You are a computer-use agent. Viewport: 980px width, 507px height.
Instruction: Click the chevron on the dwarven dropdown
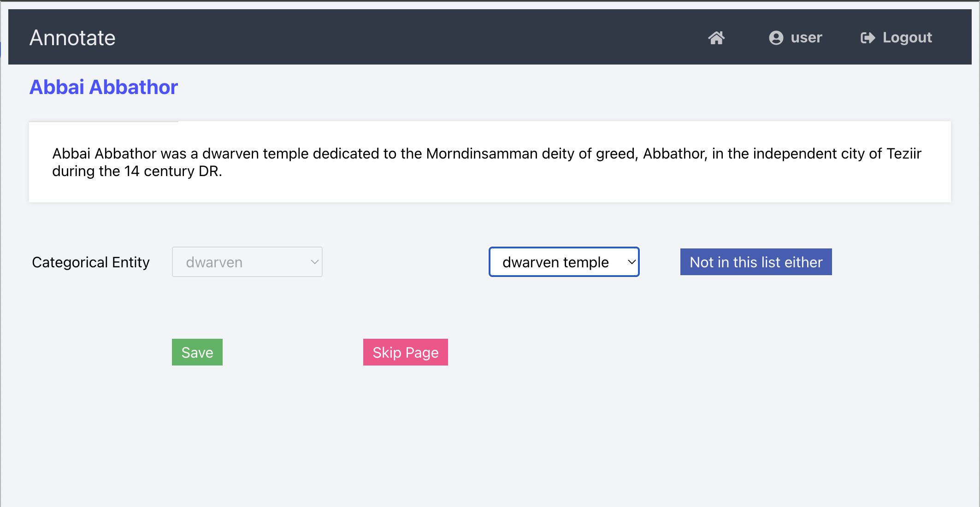click(315, 262)
